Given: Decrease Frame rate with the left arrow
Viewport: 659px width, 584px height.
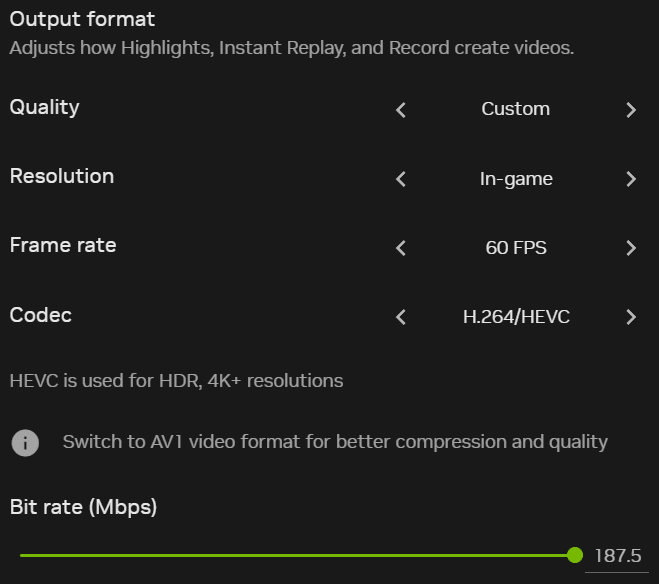Looking at the screenshot, I should [401, 248].
